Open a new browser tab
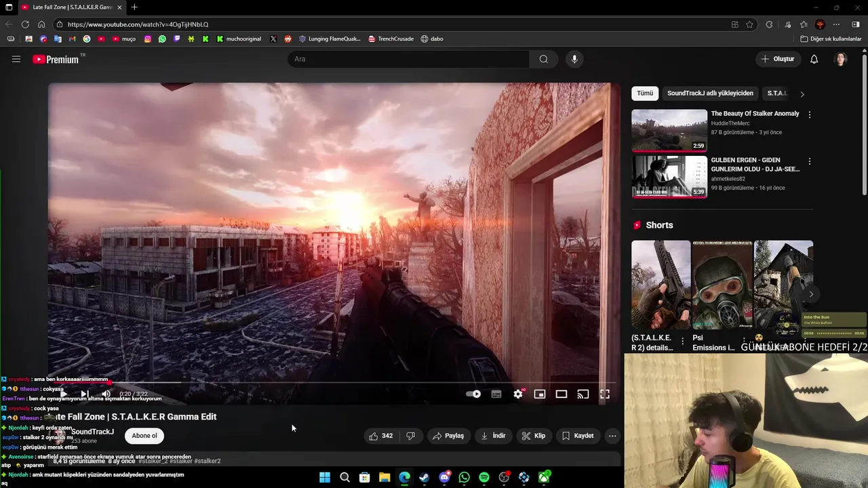The width and height of the screenshot is (868, 488). [134, 7]
